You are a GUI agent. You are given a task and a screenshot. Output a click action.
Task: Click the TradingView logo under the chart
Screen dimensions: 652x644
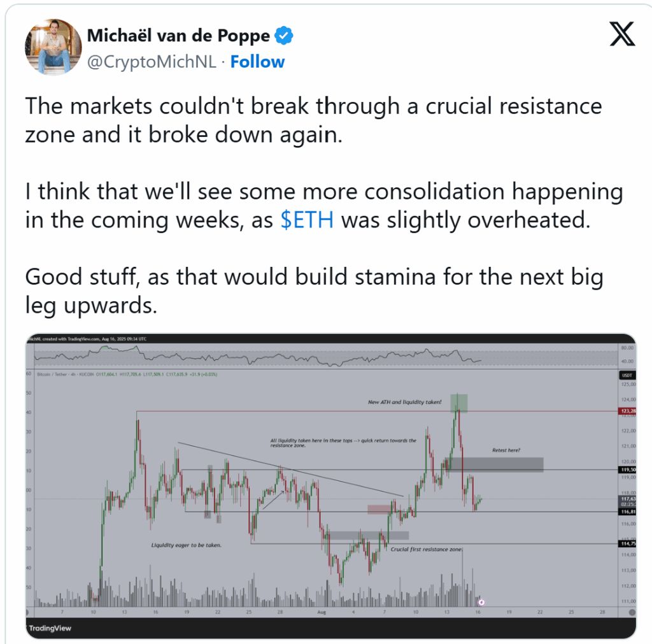click(x=50, y=628)
